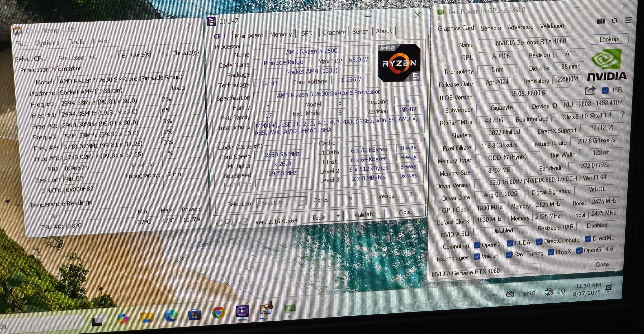Toggle CUDA checkbox
644x334 pixels.
click(x=510, y=243)
